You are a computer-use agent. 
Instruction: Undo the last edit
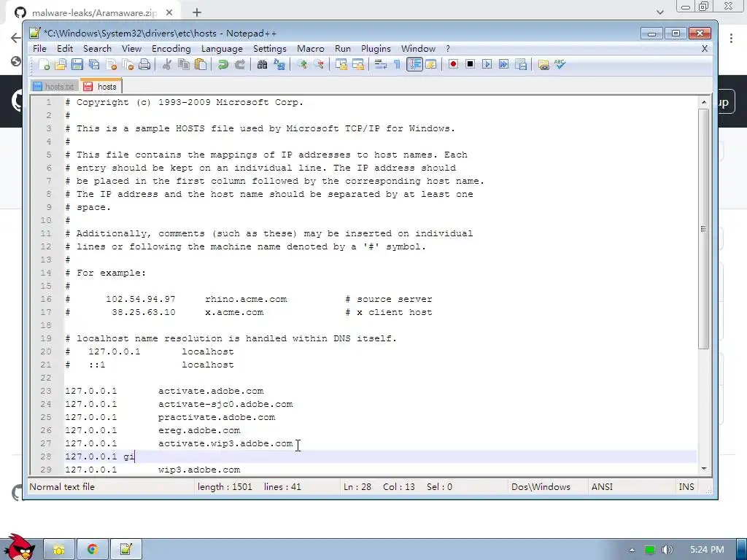pos(222,64)
